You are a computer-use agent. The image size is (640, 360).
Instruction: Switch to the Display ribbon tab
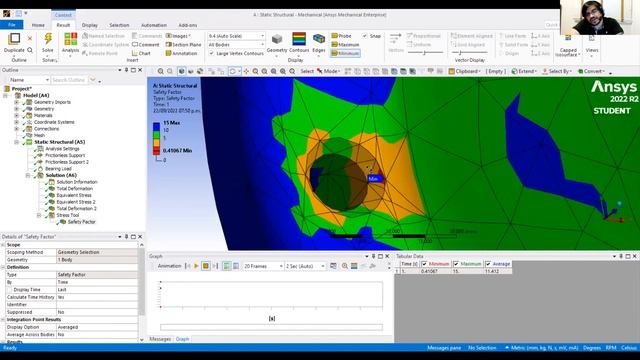pos(90,25)
